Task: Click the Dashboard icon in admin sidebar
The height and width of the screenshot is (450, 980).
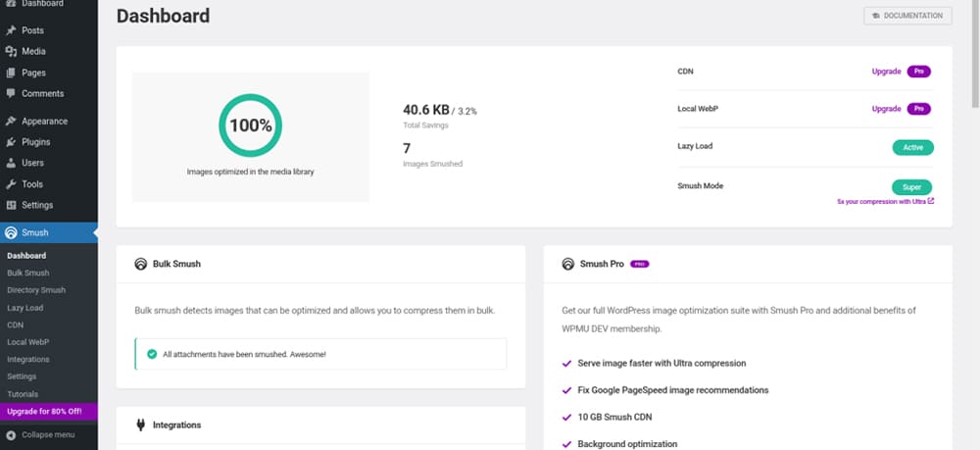Action: tap(11, 4)
